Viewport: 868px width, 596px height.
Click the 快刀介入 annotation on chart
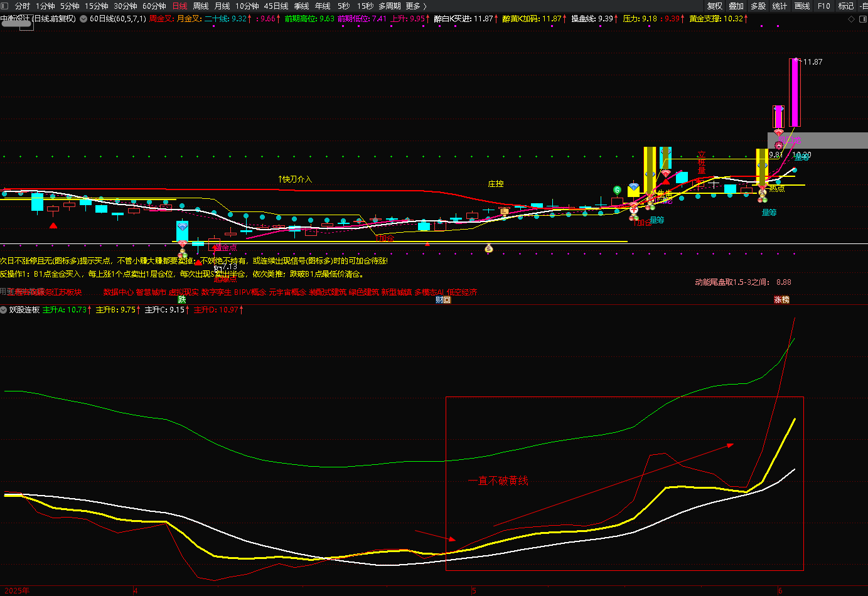tap(295, 179)
